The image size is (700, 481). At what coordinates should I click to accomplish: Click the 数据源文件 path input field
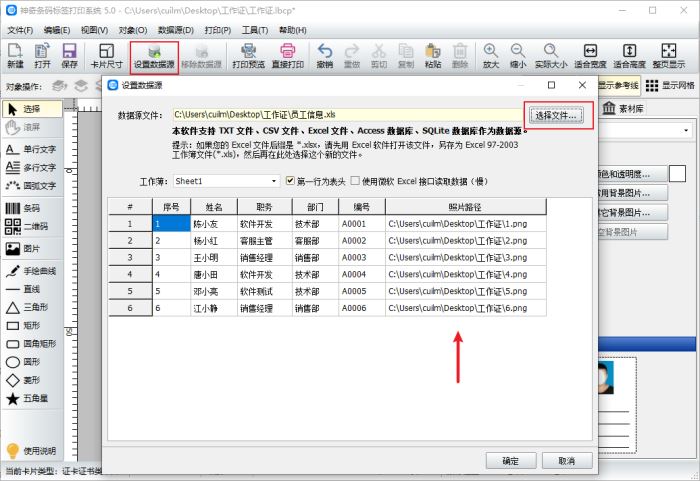click(x=348, y=115)
